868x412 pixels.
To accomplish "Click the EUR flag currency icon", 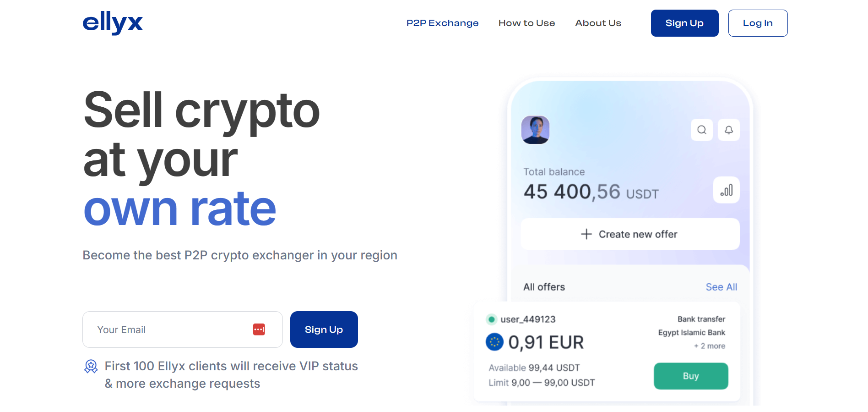I will [494, 342].
